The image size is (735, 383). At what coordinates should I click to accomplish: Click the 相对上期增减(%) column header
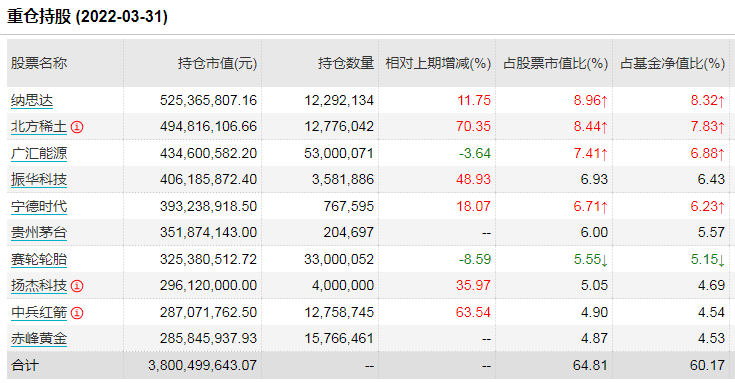pyautogui.click(x=438, y=63)
